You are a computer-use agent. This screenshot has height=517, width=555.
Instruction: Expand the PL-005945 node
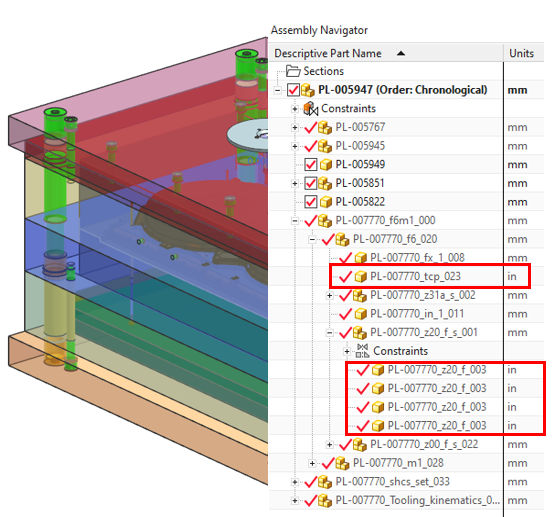tap(295, 146)
